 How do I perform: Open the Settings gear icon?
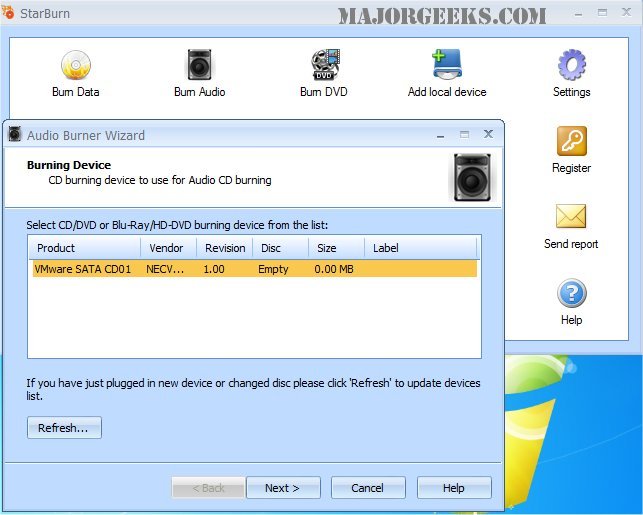coord(572,64)
